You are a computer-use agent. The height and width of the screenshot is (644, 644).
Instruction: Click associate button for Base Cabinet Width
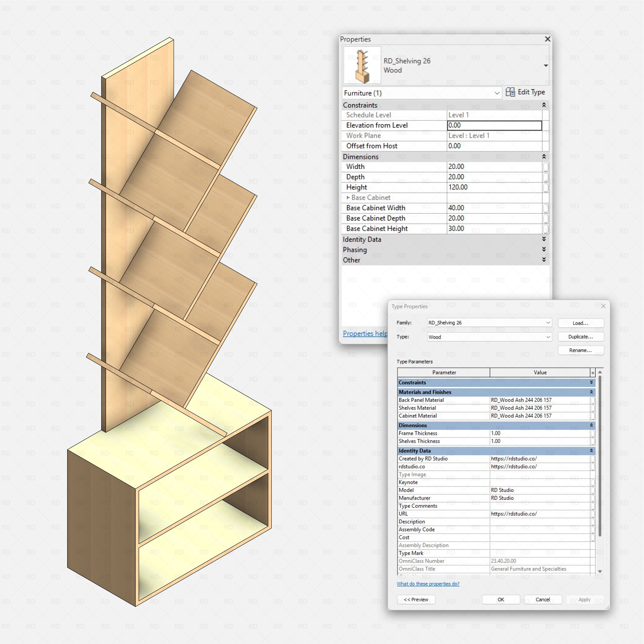click(x=546, y=208)
